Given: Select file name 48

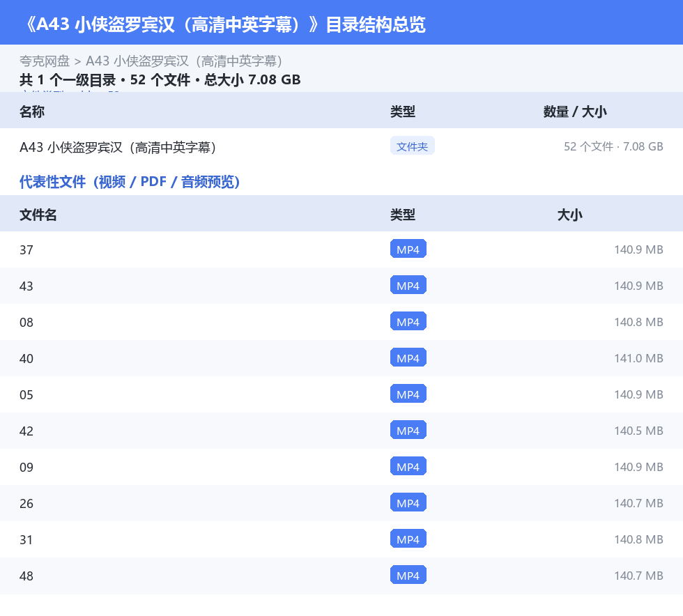Looking at the screenshot, I should [x=26, y=576].
